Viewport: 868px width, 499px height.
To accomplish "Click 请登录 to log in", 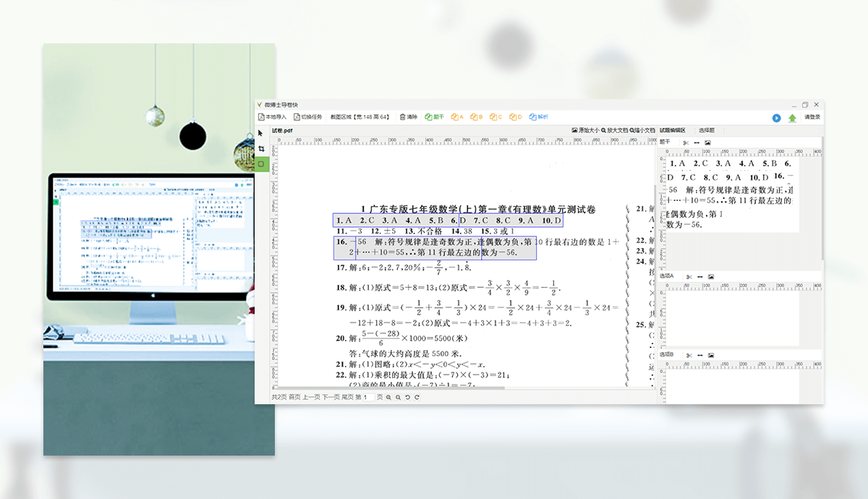I will click(812, 117).
